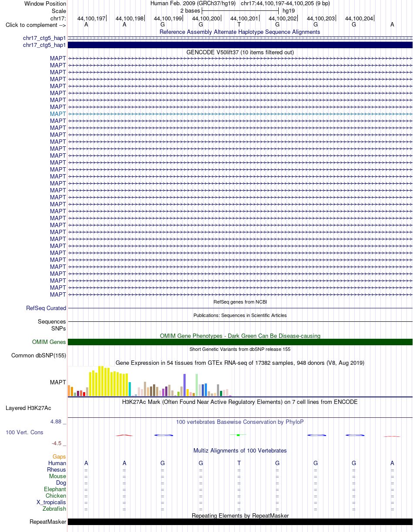
Task: Click chr17_ctg5_hap1 label beside the solid bar
Action: [44, 45]
